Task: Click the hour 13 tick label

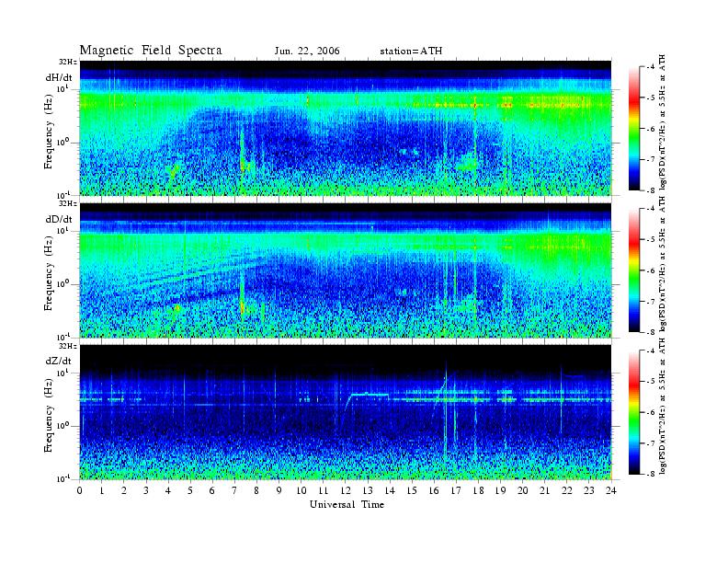Action: 368,491
